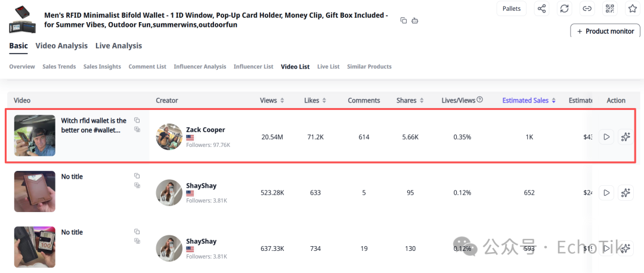
Task: Click the star favorite icon
Action: point(633,8)
